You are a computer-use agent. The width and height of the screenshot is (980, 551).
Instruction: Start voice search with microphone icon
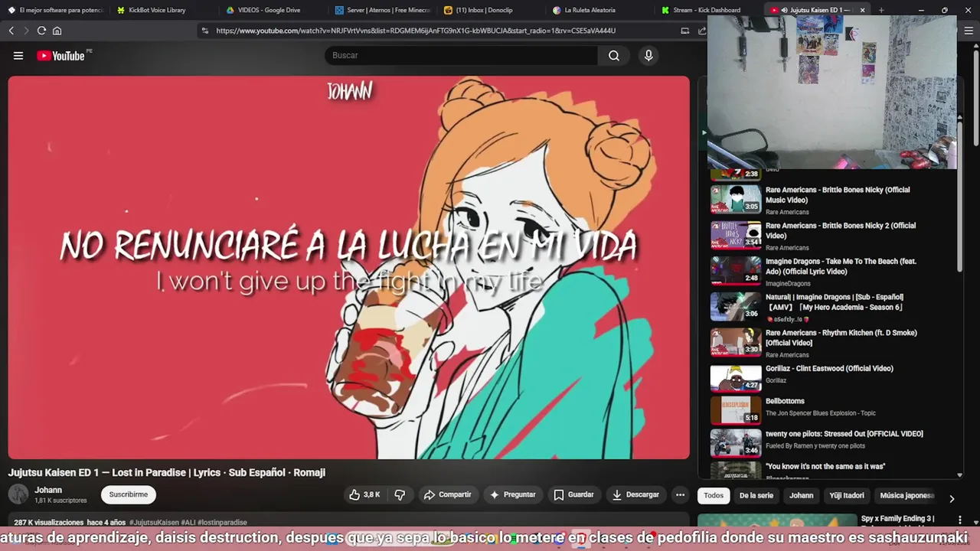[x=648, y=56]
